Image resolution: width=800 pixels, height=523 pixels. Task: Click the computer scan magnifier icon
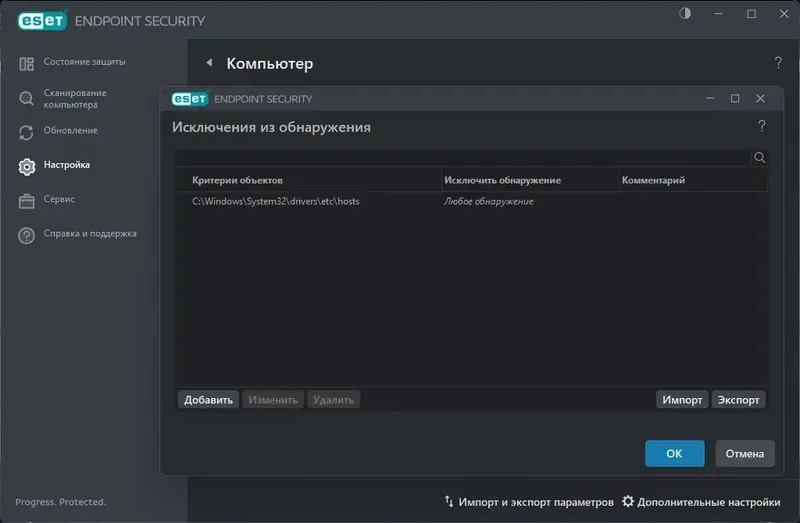pyautogui.click(x=26, y=98)
